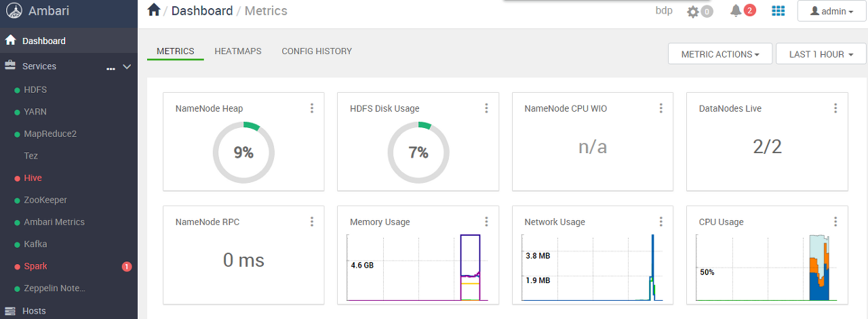The image size is (868, 319).
Task: Click the bdp cluster name
Action: tap(664, 11)
